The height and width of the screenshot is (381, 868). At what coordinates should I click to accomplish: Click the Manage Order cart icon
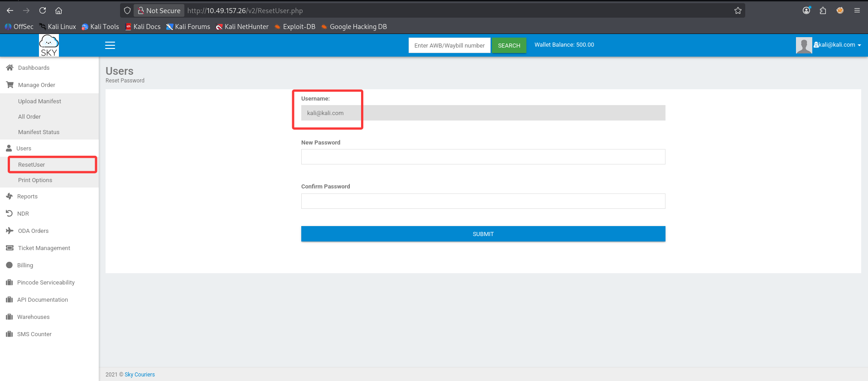[x=10, y=85]
